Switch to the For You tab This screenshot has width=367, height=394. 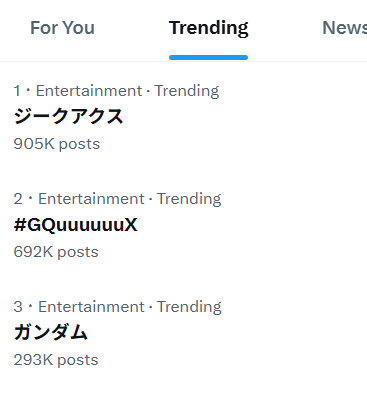coord(62,28)
